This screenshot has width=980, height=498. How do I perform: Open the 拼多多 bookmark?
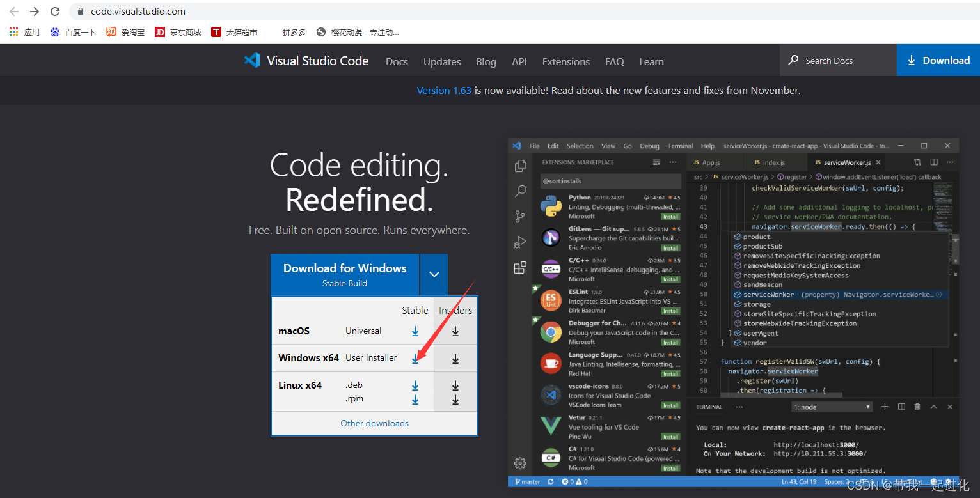tap(294, 32)
